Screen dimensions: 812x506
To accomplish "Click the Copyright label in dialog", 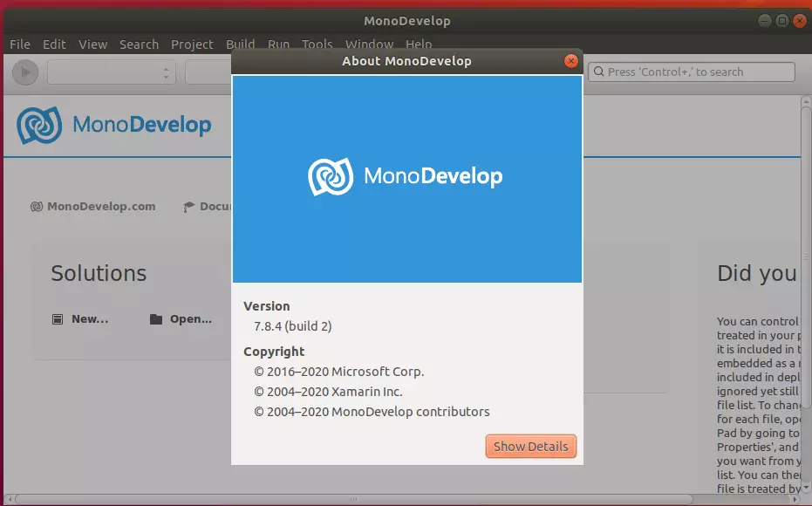I will point(274,352).
